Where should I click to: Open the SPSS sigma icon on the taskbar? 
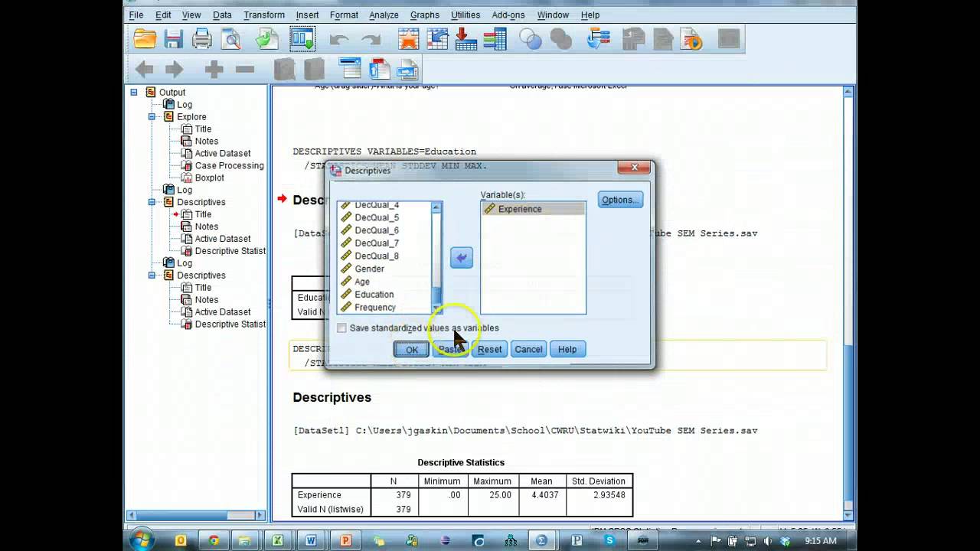541,540
